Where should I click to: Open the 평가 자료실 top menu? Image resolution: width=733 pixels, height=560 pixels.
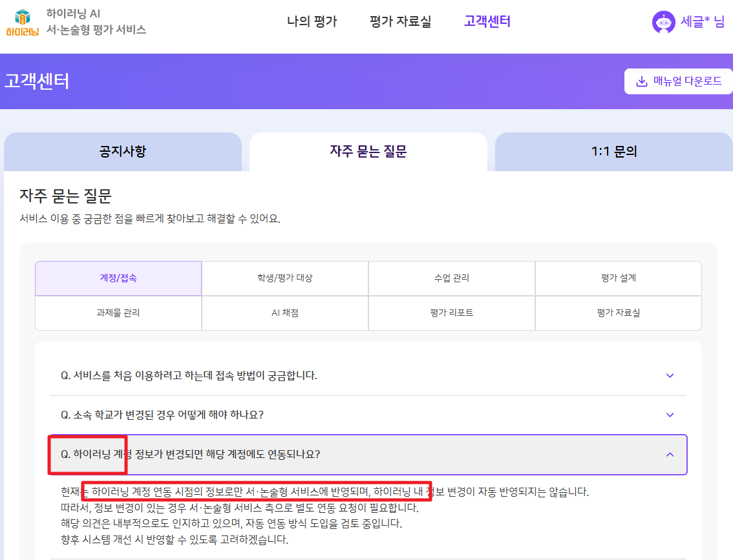pos(400,21)
